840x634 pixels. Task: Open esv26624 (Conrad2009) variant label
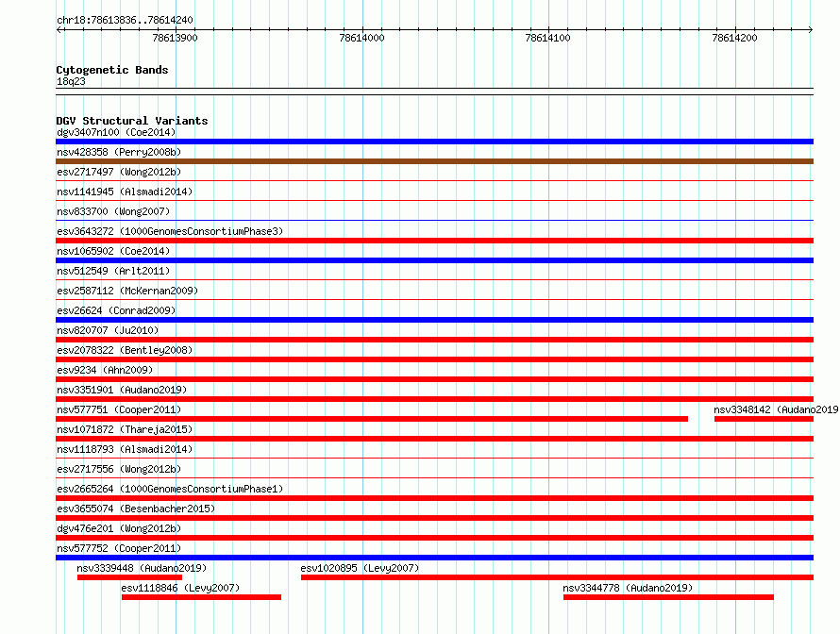pyautogui.click(x=116, y=310)
